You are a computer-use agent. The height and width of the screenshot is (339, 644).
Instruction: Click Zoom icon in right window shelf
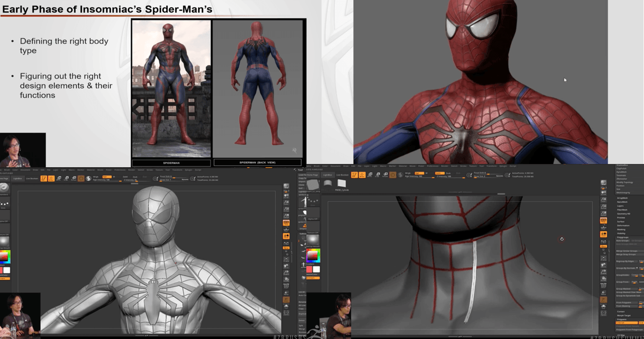coord(604,200)
